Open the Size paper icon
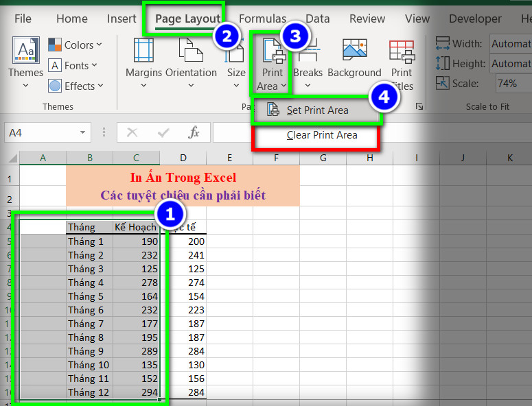 pos(236,51)
